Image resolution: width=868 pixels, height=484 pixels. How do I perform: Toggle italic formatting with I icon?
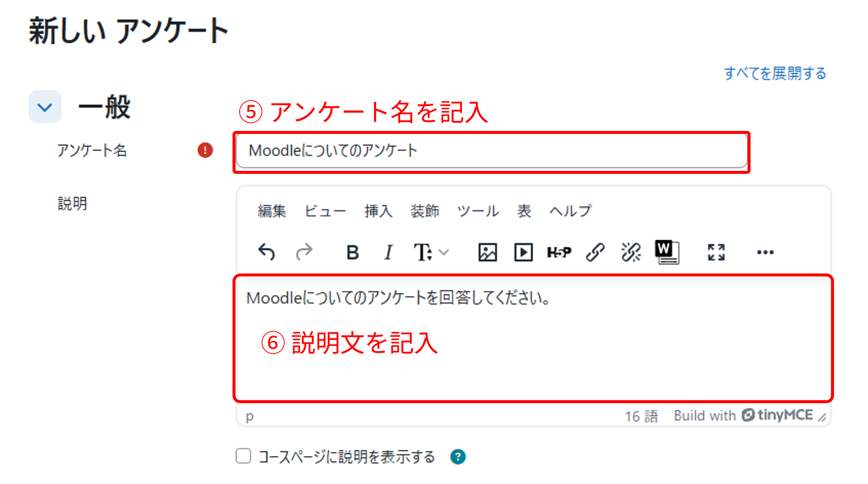(388, 252)
